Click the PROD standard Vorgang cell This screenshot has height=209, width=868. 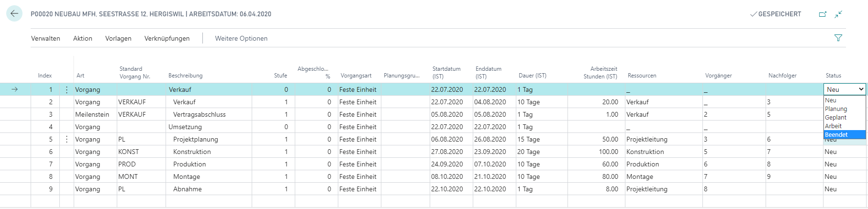[141, 164]
